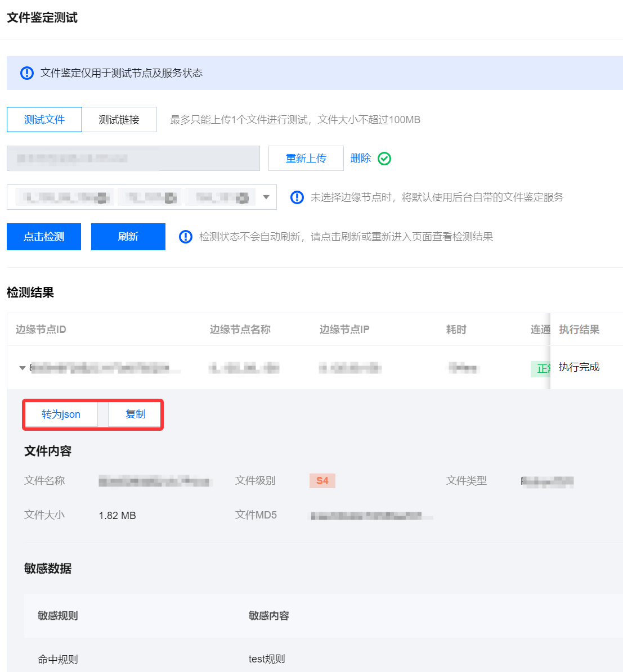
Task: Click the green upload success checkmark icon
Action: [384, 159]
